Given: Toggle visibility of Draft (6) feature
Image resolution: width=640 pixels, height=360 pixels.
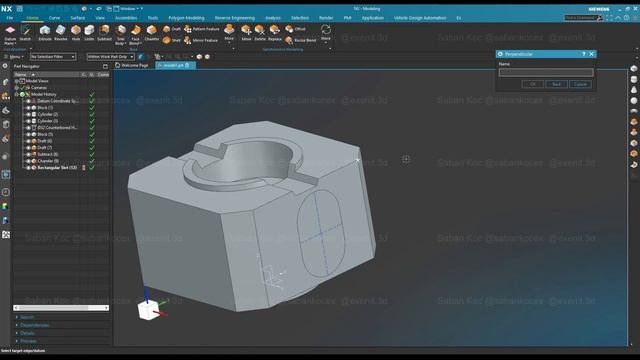Looking at the screenshot, I should point(28,141).
